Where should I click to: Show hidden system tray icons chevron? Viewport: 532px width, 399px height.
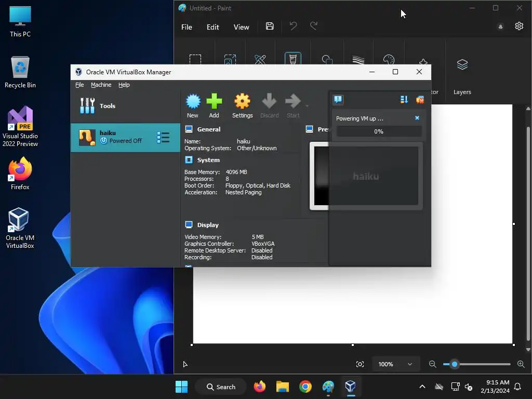(422, 387)
